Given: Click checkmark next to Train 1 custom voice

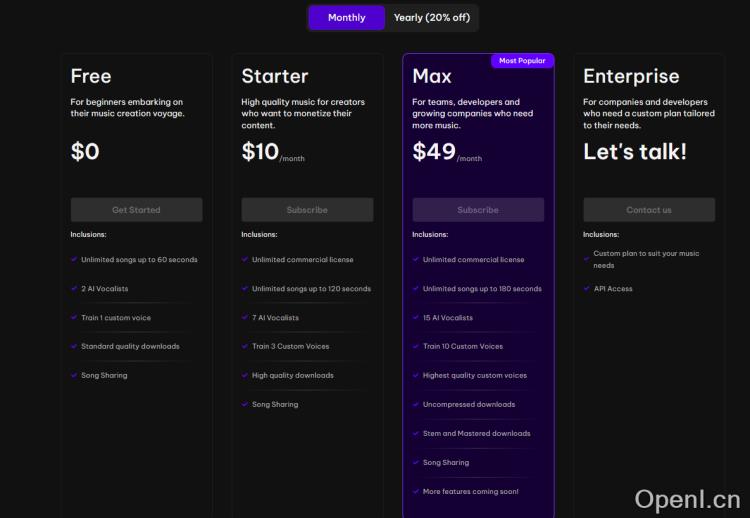Looking at the screenshot, I should (74, 317).
